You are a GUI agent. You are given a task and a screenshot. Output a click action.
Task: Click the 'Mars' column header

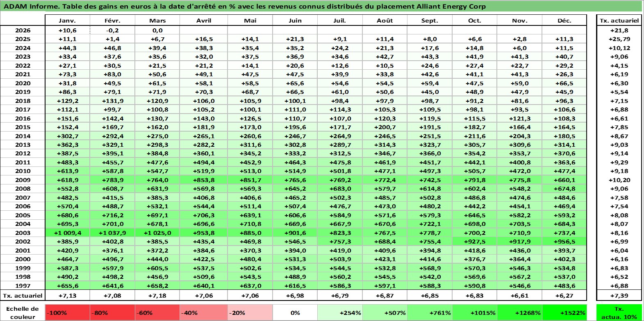[x=157, y=20]
